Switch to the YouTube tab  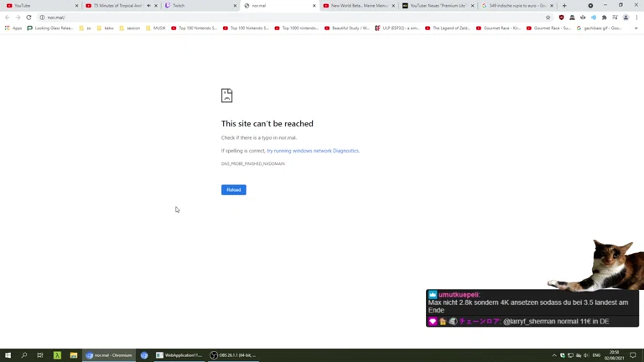(x=40, y=6)
